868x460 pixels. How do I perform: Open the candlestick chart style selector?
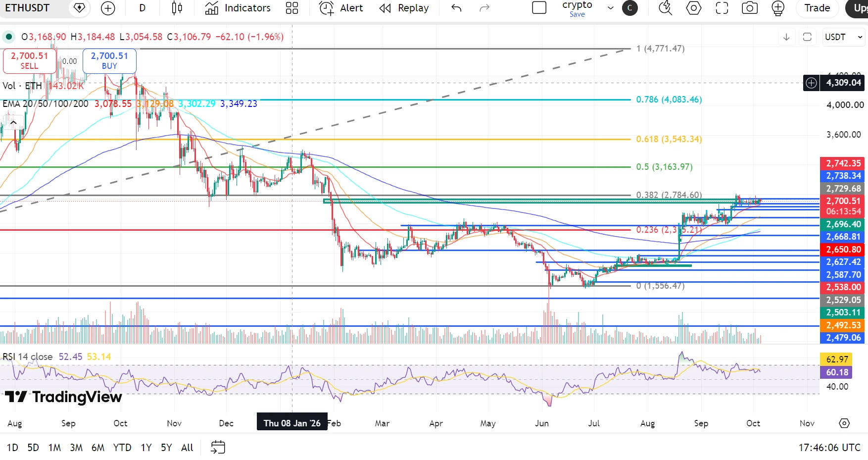point(177,8)
